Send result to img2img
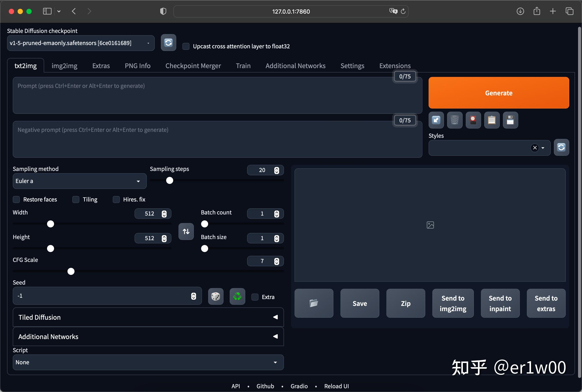 click(453, 303)
